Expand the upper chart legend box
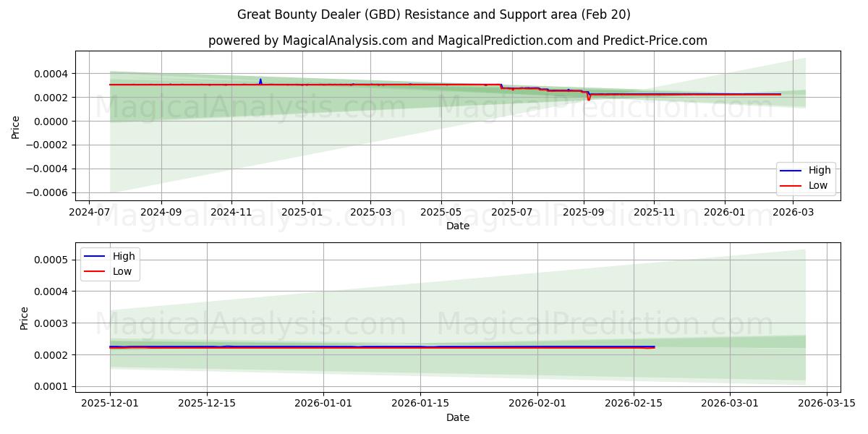Image resolution: width=868 pixels, height=434 pixels. [806, 178]
